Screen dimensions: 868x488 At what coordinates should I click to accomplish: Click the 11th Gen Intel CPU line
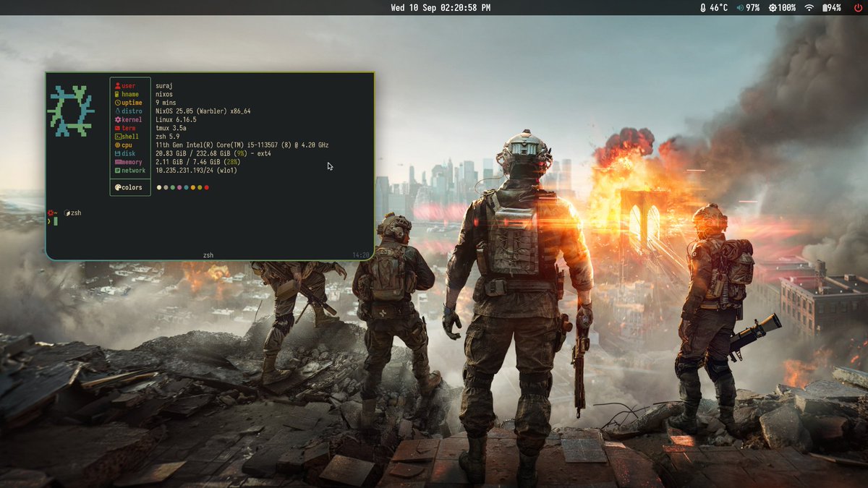pos(242,145)
